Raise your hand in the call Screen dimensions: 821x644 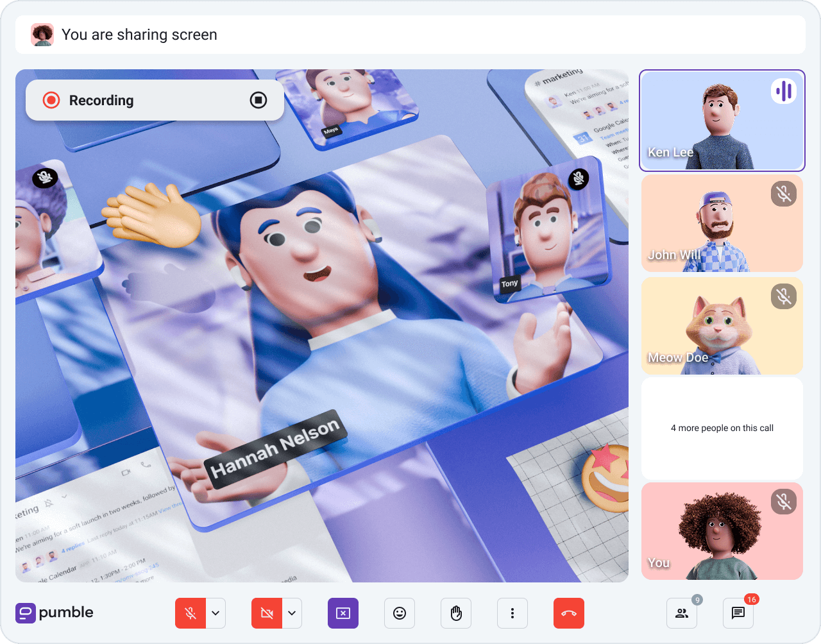tap(456, 613)
